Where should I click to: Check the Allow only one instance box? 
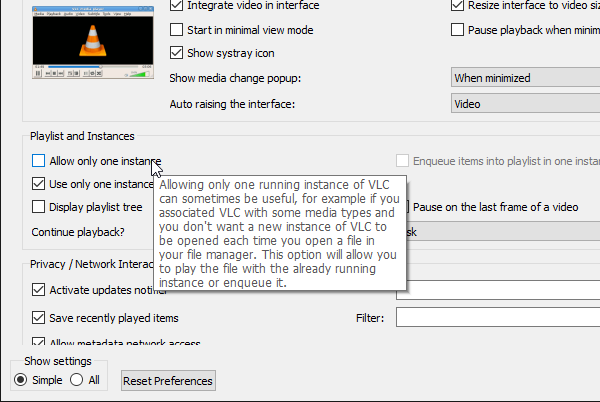click(x=39, y=161)
